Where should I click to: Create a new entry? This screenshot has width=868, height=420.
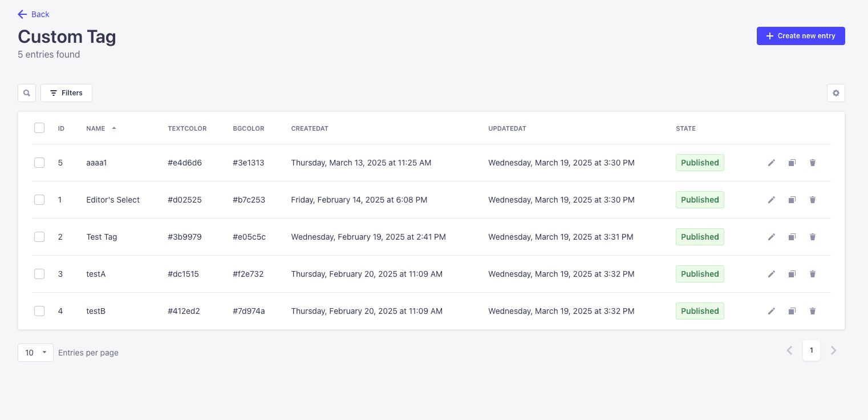coord(801,36)
